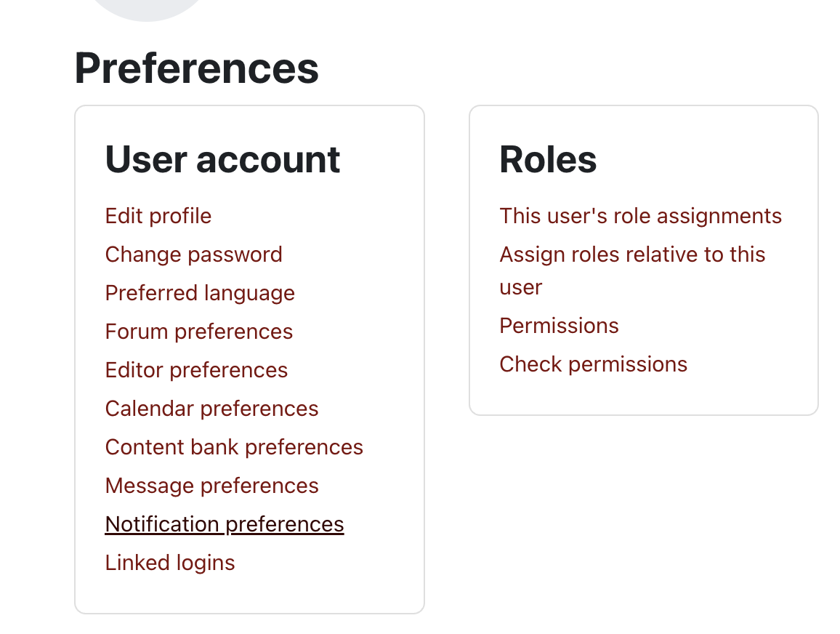View This user's role assignments
Screen dimensions: 840x634
coord(640,216)
